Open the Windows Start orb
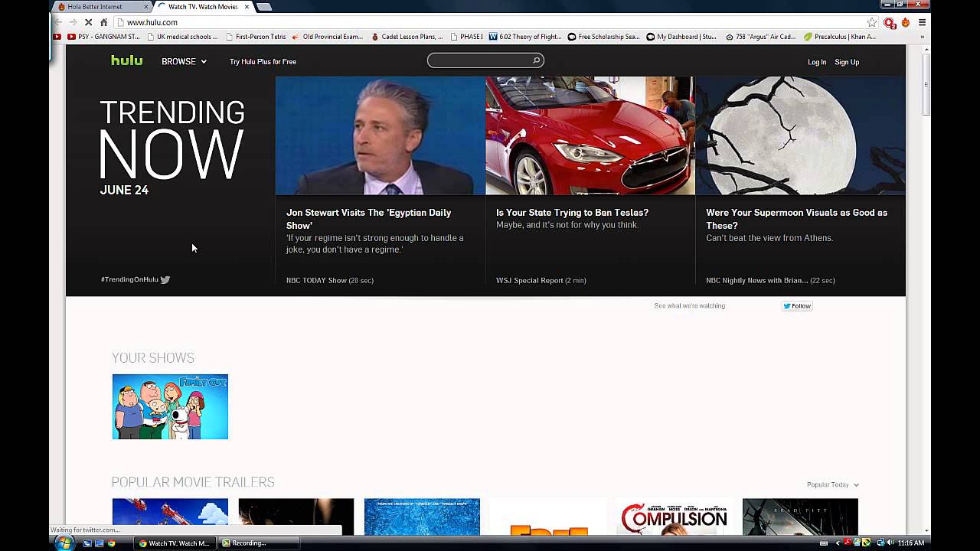The image size is (980, 551). [64, 543]
